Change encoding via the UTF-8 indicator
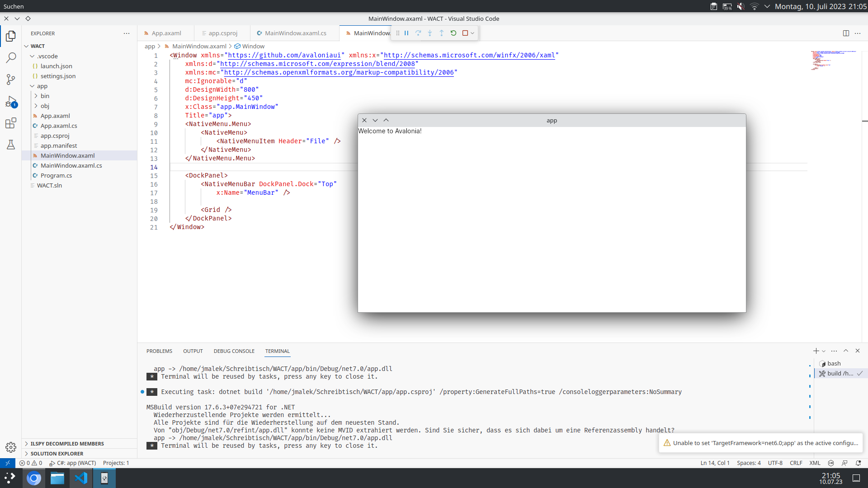The width and height of the screenshot is (868, 488). (x=776, y=463)
